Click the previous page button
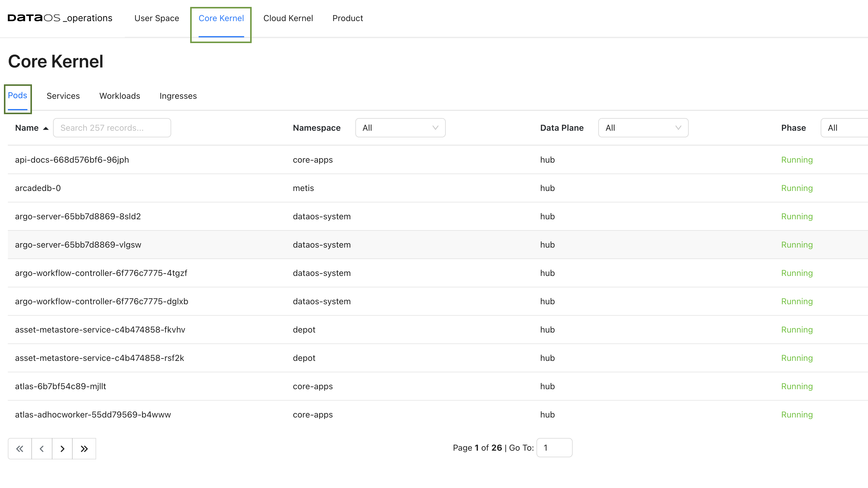The height and width of the screenshot is (488, 868). (42, 448)
